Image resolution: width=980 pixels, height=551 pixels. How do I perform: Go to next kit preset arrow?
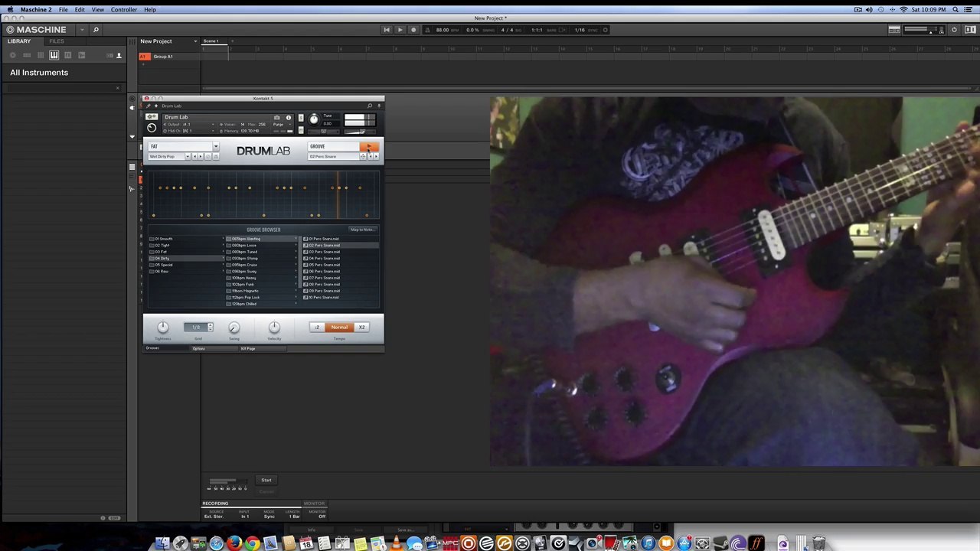(x=201, y=156)
